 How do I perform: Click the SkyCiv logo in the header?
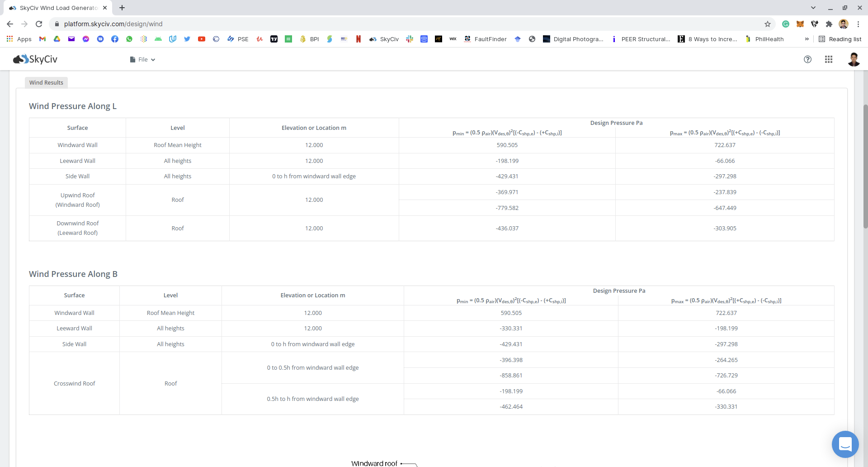[x=35, y=59]
